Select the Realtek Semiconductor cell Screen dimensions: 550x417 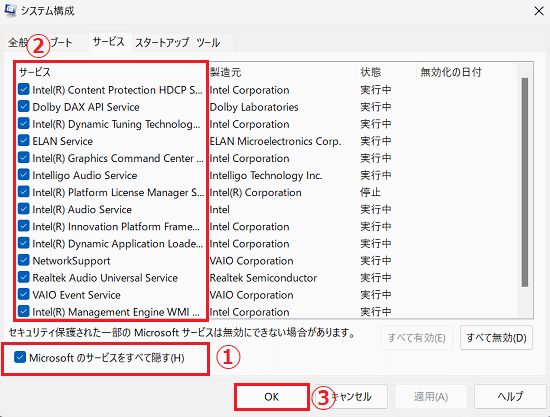263,278
